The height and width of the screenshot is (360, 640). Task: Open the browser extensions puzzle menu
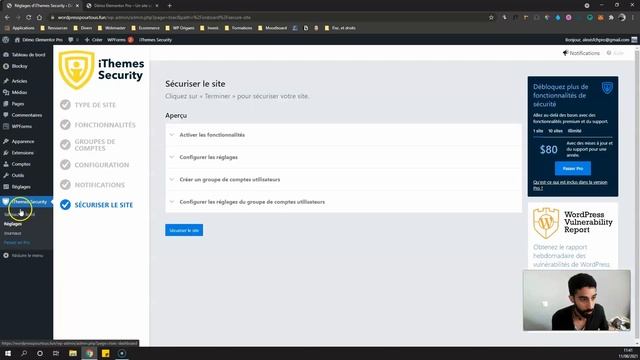click(611, 18)
